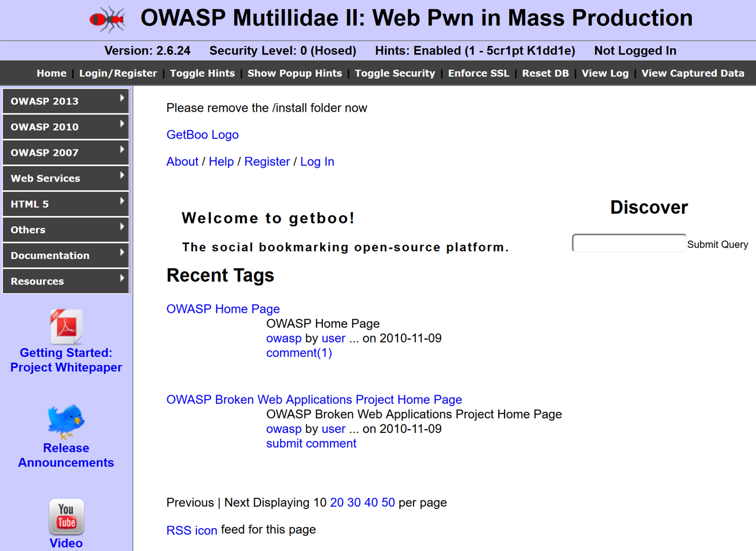The width and height of the screenshot is (756, 551).
Task: Open Getting Started: Project Whitepaper link
Action: pos(66,360)
